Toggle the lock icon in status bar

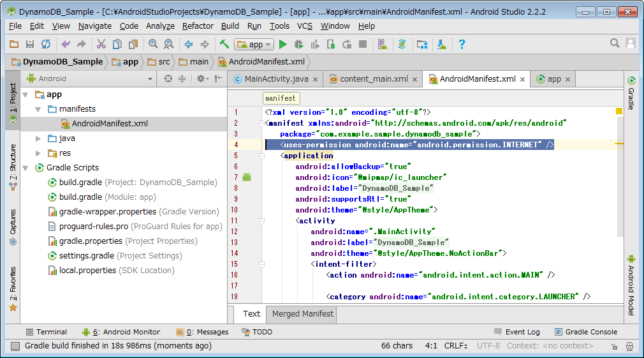[x=613, y=346]
